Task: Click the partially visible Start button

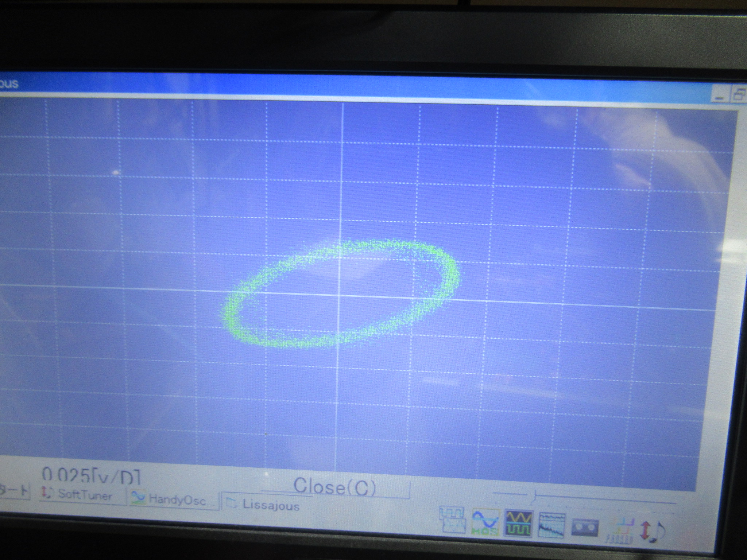Action: 14,490
